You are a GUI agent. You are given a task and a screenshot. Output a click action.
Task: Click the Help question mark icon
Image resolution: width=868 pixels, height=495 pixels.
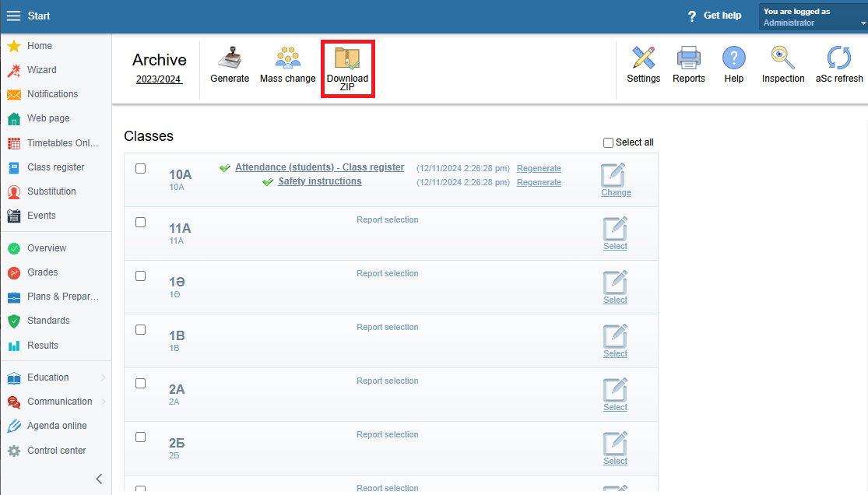(x=734, y=58)
